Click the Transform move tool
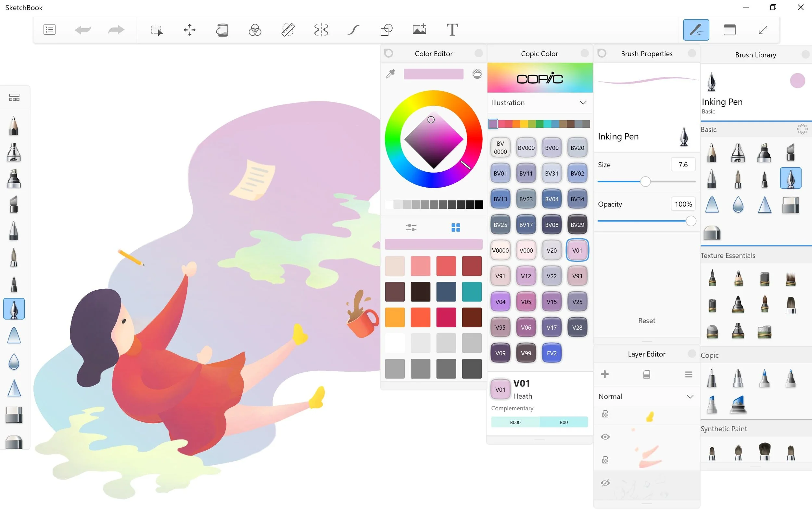This screenshot has width=812, height=513. tap(189, 30)
